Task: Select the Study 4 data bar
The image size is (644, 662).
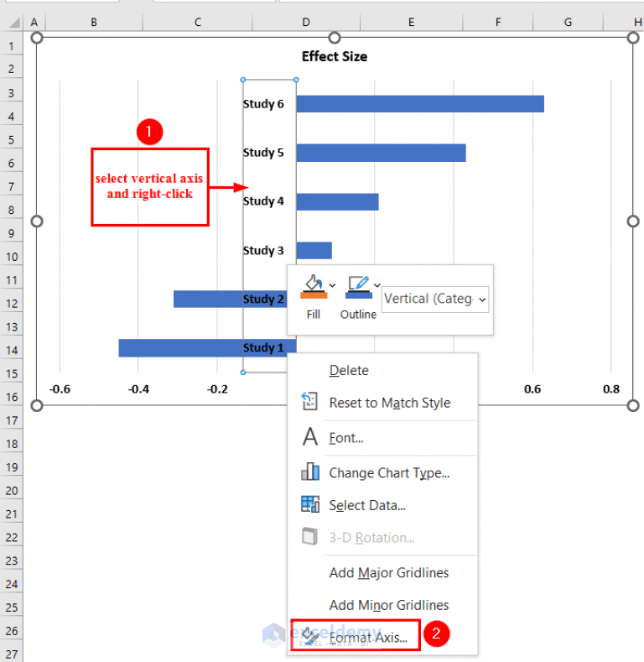Action: tap(337, 202)
